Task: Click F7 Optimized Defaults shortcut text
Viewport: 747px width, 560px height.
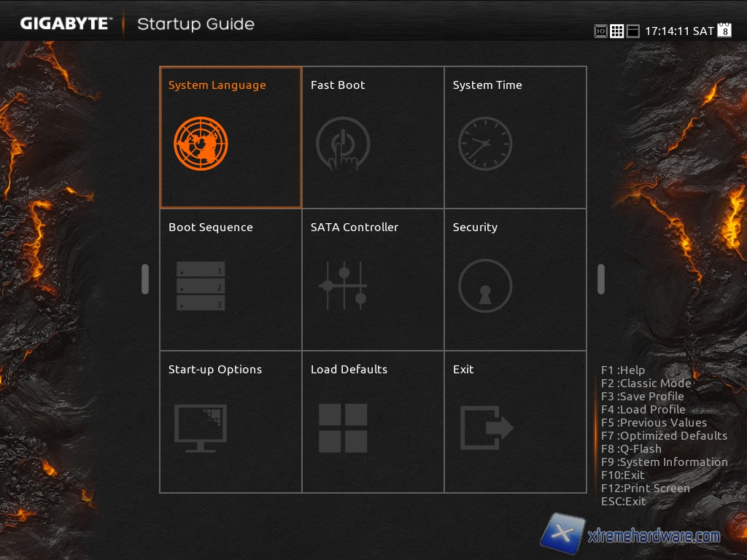Action: (664, 436)
